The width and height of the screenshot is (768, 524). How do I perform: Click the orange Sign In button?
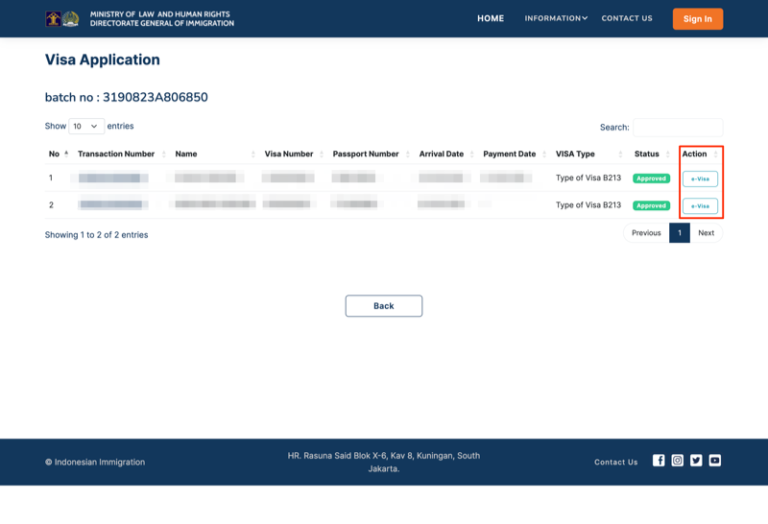(x=697, y=19)
